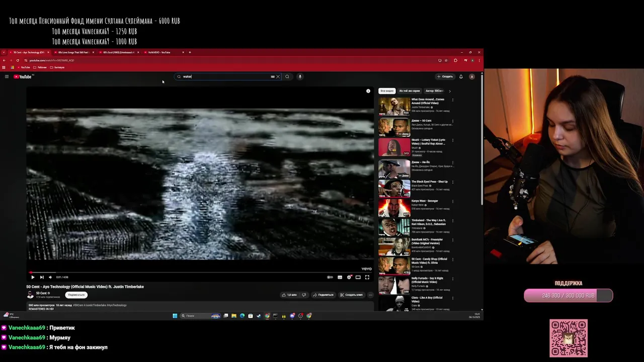Open What Goes Around...Comes Around thumbnail
The height and width of the screenshot is (362, 644).
click(x=394, y=107)
